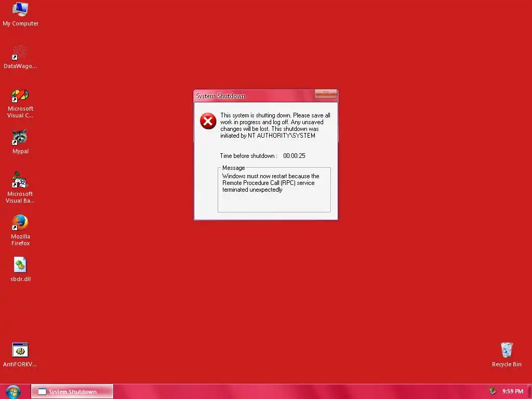Open the Windows Start orb

(x=13, y=392)
